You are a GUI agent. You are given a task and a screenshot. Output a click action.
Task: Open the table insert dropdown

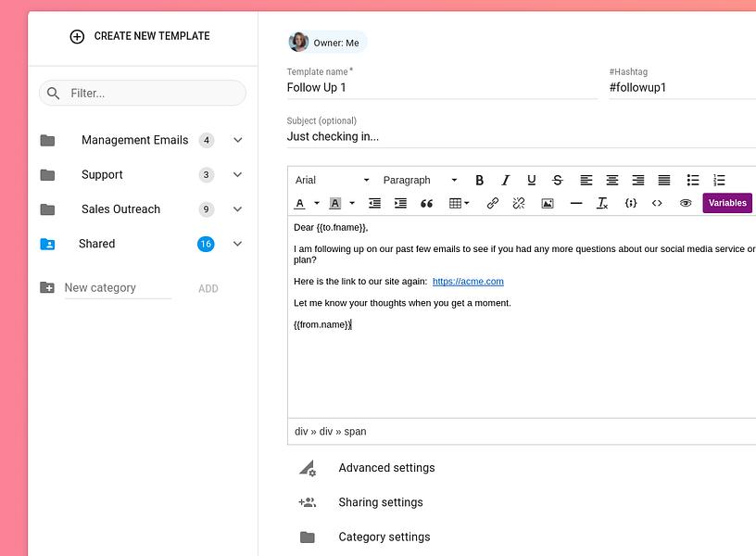tap(459, 204)
